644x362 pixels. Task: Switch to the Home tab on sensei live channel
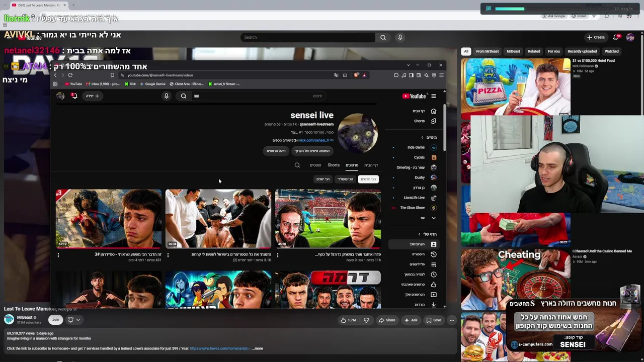coord(371,165)
